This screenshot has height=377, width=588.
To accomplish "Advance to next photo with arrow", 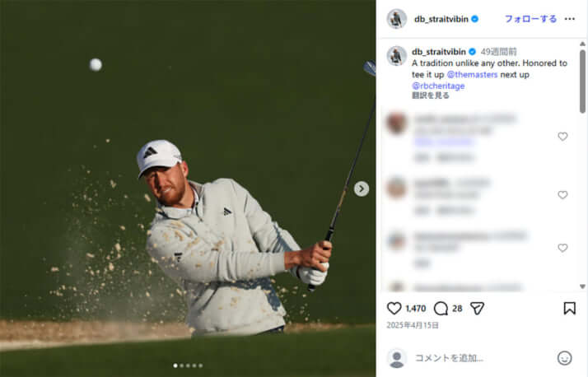I will 362,188.
